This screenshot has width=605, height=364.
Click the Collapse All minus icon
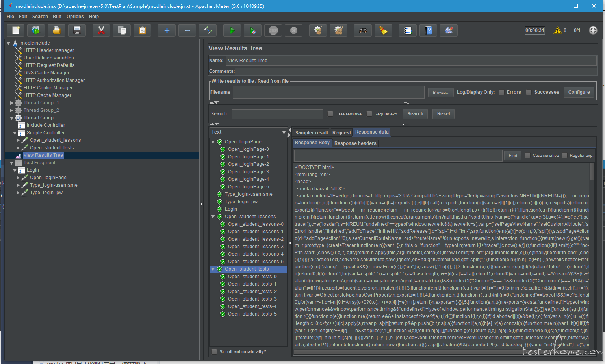click(x=187, y=30)
